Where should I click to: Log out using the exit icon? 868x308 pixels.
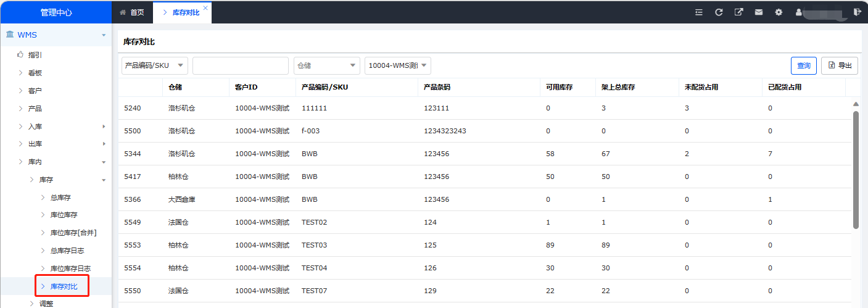pos(856,12)
